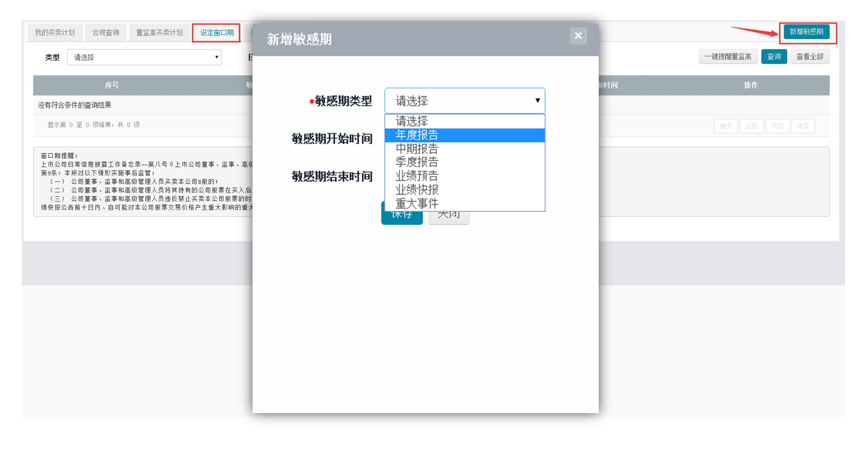Screen dimensions: 868x449
Task: Click the 敏感期结束时间 label
Action: (332, 177)
